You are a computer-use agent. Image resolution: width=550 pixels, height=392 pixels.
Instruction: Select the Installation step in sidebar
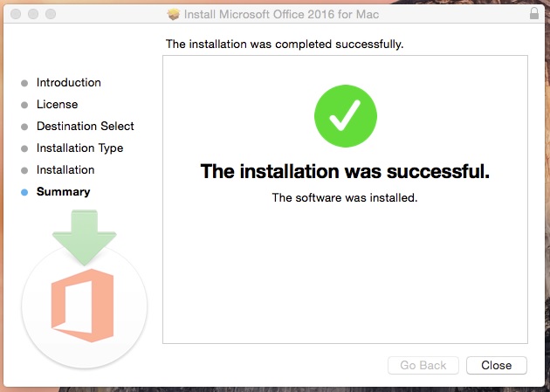(x=65, y=170)
